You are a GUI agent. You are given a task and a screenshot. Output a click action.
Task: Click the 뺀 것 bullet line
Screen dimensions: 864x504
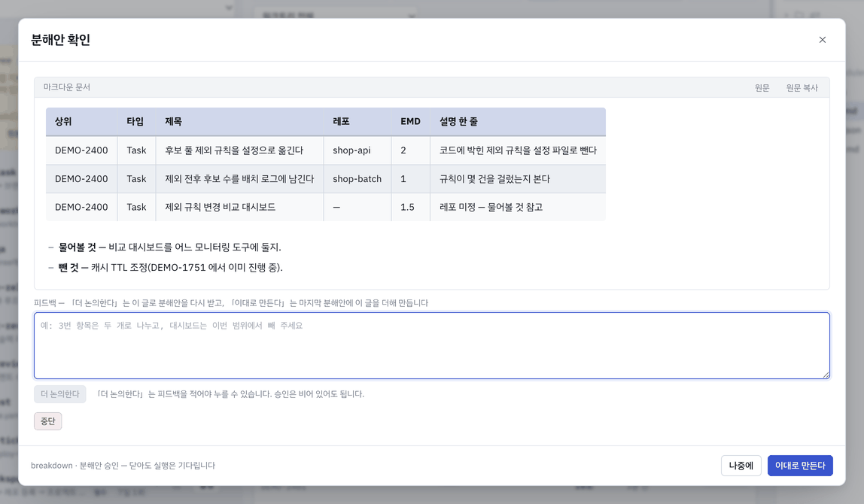click(171, 268)
